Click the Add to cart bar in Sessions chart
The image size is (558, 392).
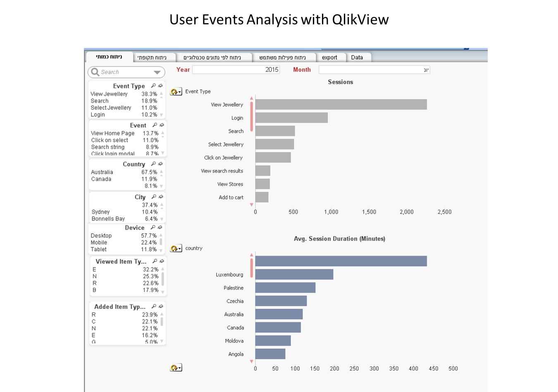[x=262, y=197]
